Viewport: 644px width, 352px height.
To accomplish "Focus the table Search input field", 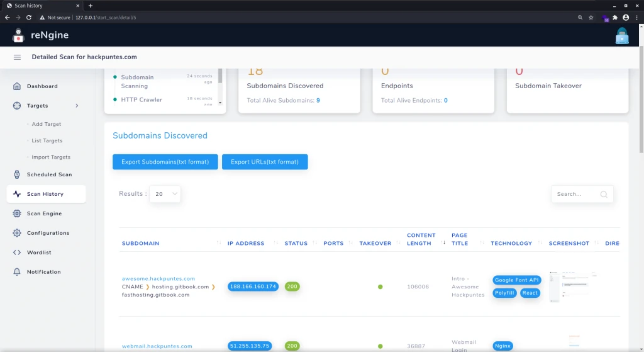I will 582,194.
